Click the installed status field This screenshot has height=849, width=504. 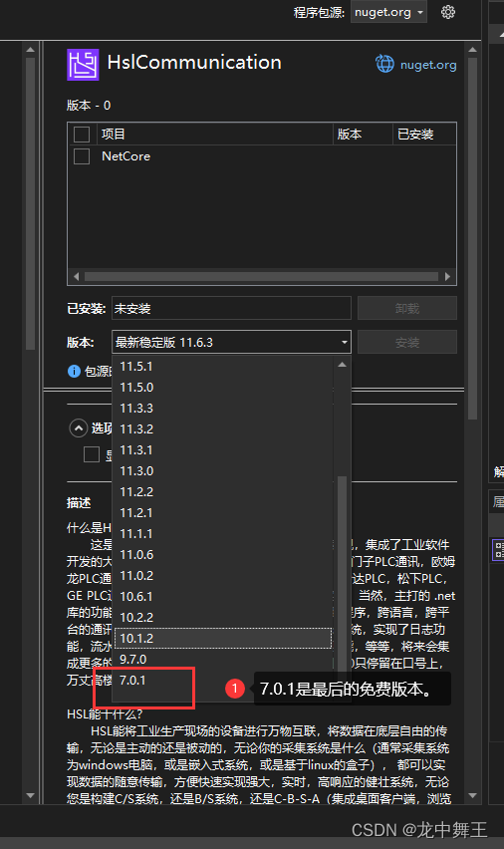tap(231, 308)
